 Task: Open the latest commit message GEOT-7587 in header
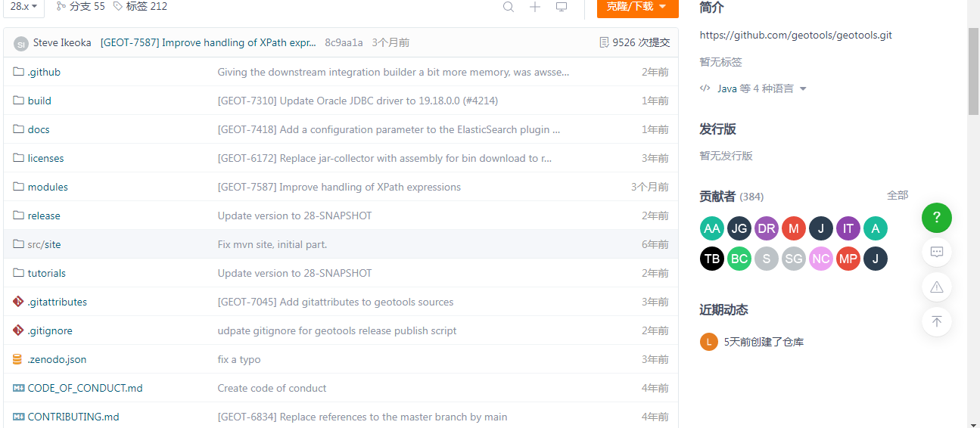(208, 42)
